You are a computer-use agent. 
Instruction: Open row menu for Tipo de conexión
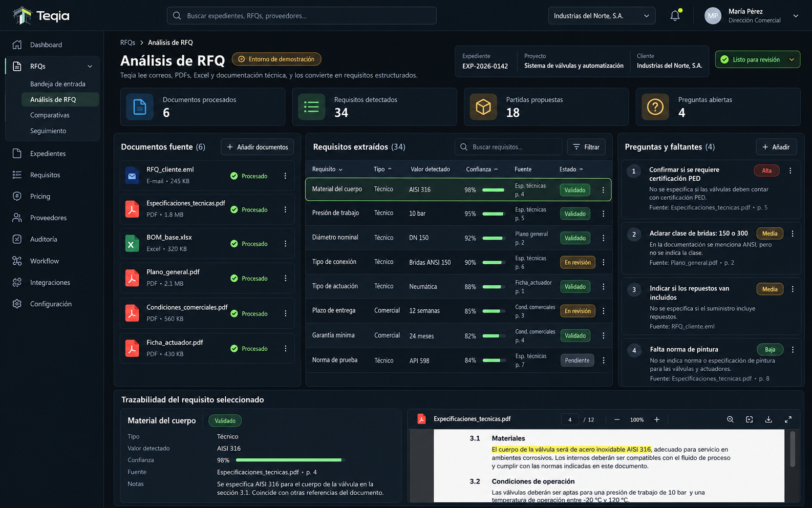(x=603, y=262)
